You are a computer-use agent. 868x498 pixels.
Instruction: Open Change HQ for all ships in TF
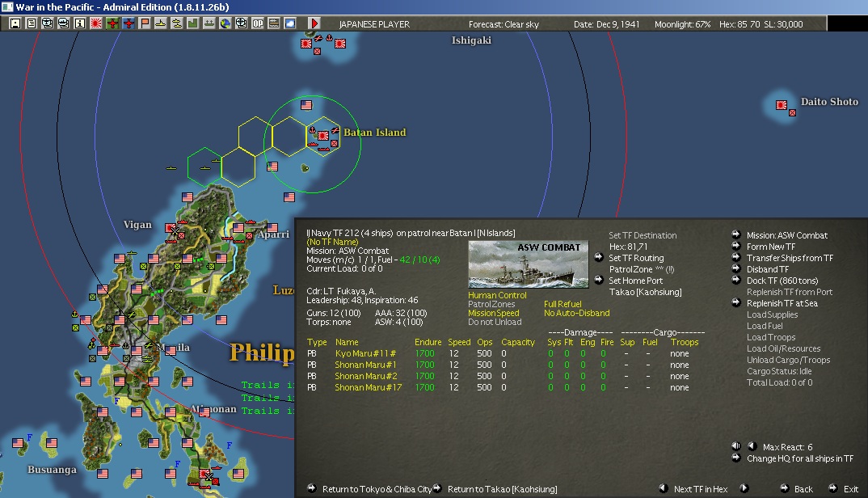[x=799, y=458]
